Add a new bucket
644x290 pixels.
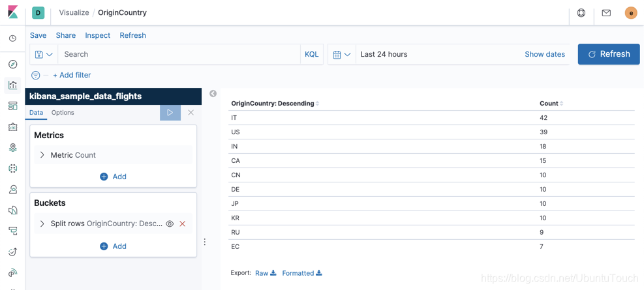tap(114, 246)
